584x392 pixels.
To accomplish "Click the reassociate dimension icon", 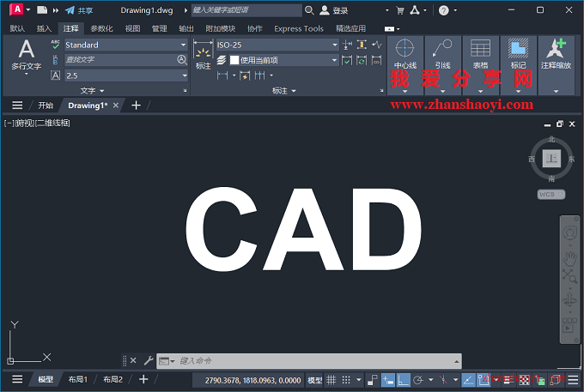I will (376, 60).
